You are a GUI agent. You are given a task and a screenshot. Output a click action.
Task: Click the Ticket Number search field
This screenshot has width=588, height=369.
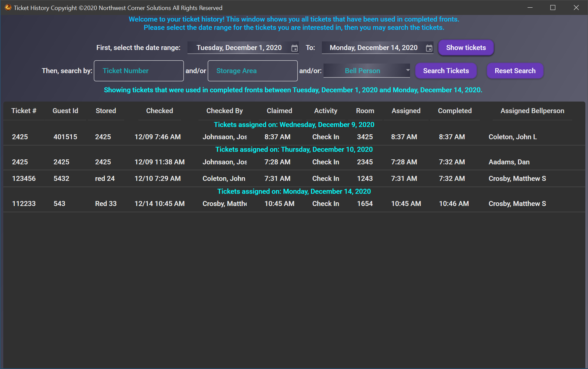coord(139,71)
